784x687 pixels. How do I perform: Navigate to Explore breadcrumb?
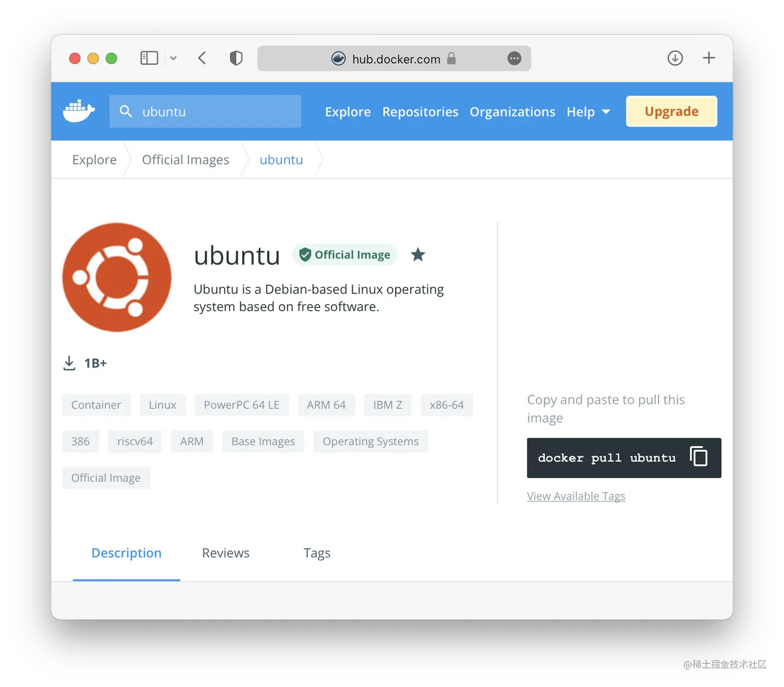[x=94, y=160]
